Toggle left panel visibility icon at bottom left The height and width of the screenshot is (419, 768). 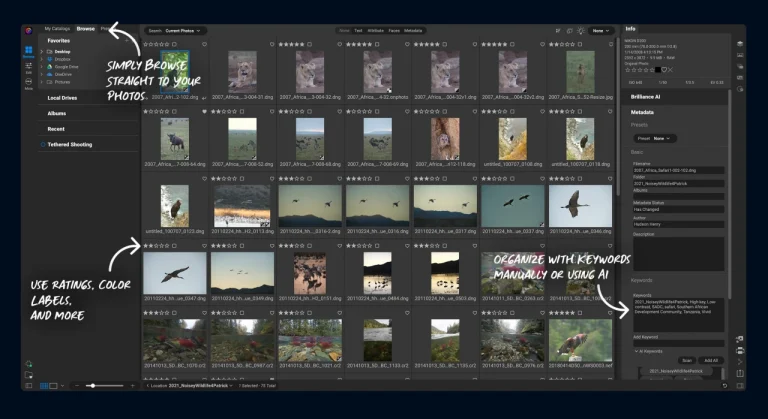28,386
